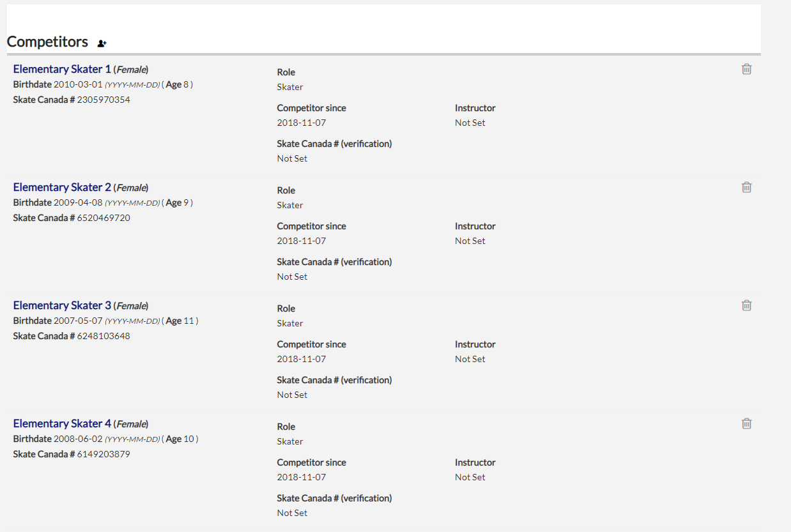Set Skate Canada verification for Skater 4
791x532 pixels.
(x=292, y=513)
